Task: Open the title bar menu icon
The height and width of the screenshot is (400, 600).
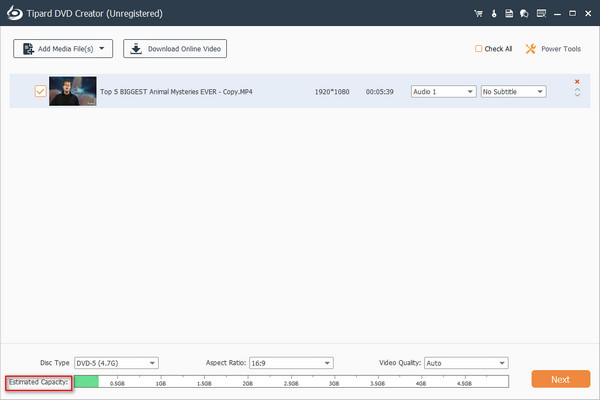Action: pyautogui.click(x=541, y=14)
